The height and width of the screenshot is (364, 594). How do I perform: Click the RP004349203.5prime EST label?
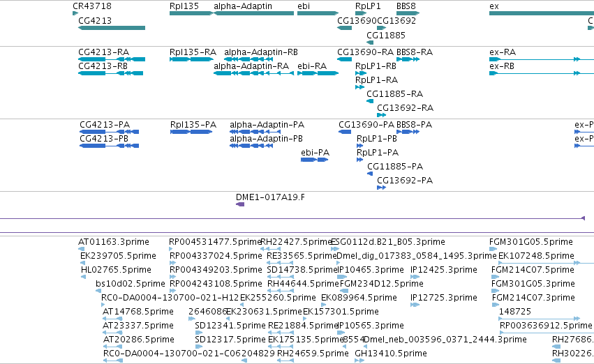coord(216,270)
